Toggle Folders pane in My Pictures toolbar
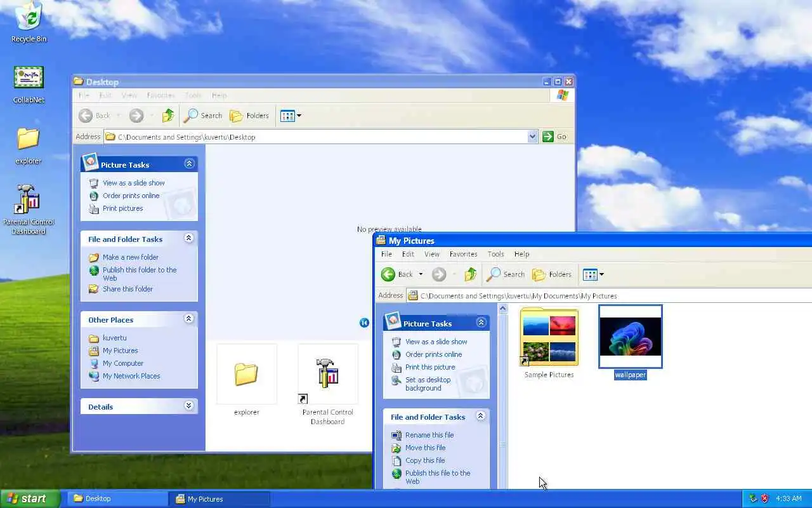 tap(551, 274)
